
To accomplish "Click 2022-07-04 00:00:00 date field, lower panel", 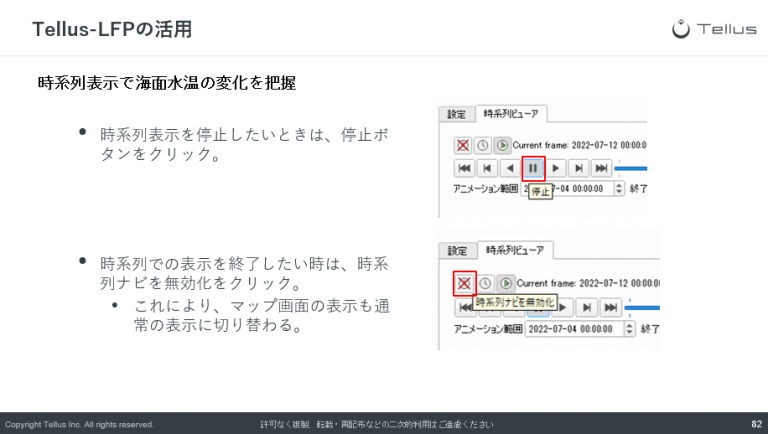I will tap(575, 329).
